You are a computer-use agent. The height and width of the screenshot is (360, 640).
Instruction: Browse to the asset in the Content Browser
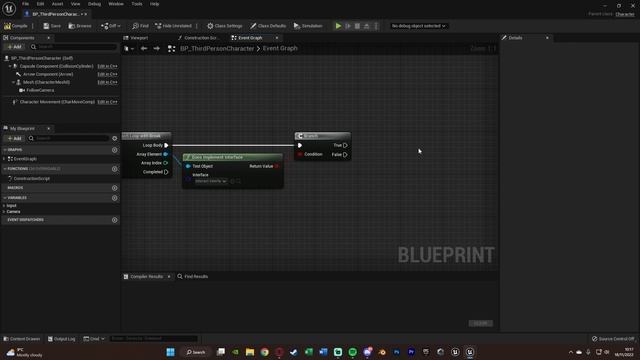click(80, 26)
